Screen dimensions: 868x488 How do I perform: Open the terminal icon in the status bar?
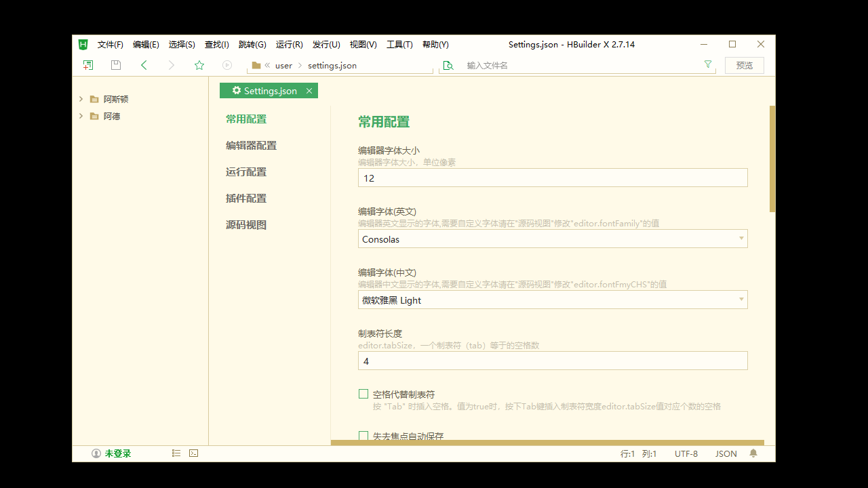coord(193,453)
